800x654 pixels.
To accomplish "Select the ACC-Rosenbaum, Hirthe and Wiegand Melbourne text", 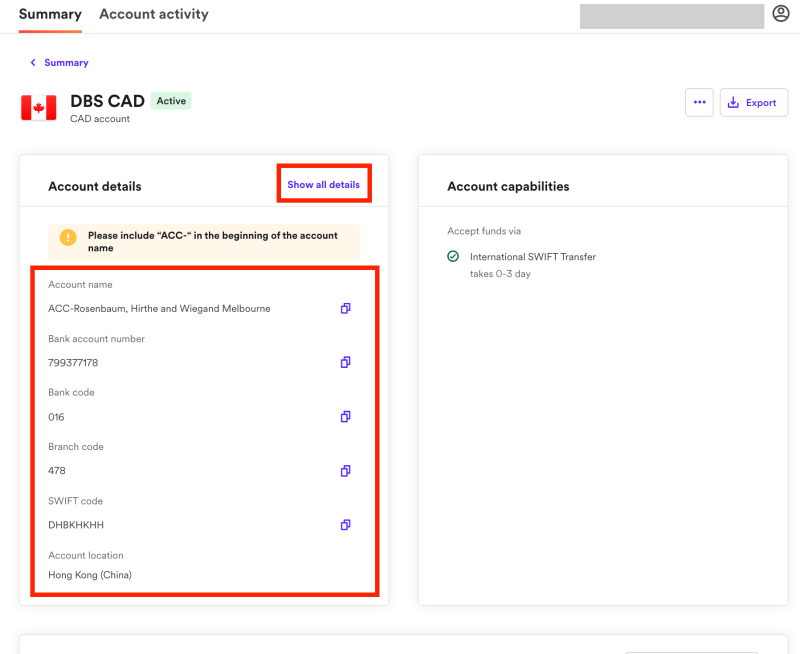I will click(159, 309).
